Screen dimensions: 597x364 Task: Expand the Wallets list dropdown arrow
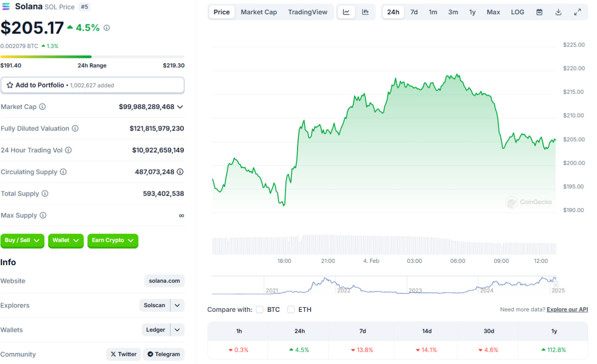(177, 330)
